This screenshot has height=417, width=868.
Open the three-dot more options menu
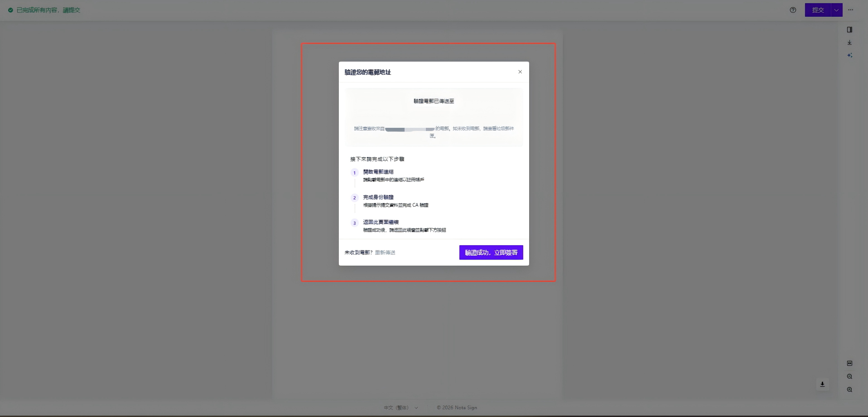(851, 10)
